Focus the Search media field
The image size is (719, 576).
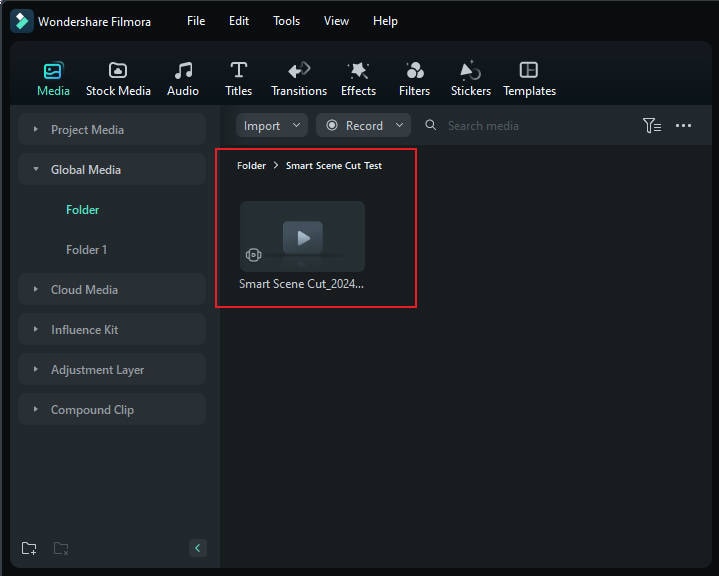(x=483, y=126)
